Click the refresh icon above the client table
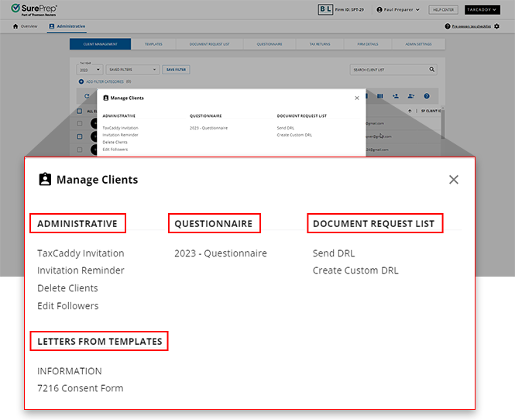Viewport: 515px width, 420px height. pyautogui.click(x=87, y=96)
